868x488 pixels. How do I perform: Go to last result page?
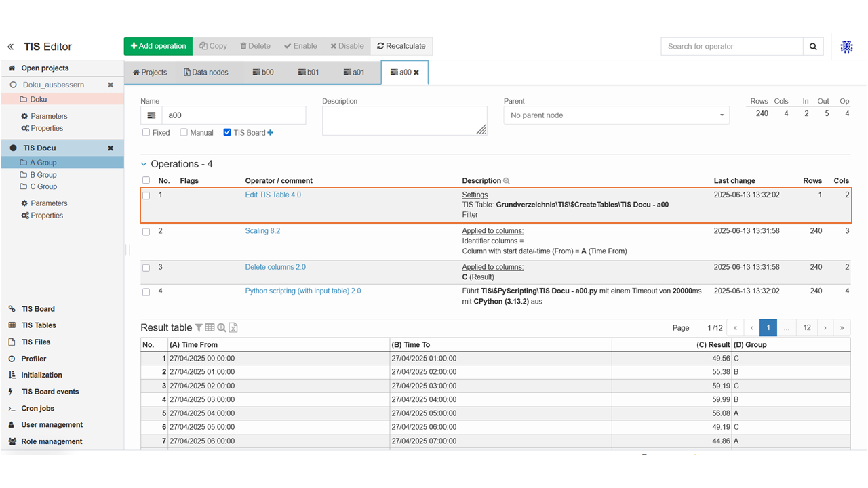842,328
